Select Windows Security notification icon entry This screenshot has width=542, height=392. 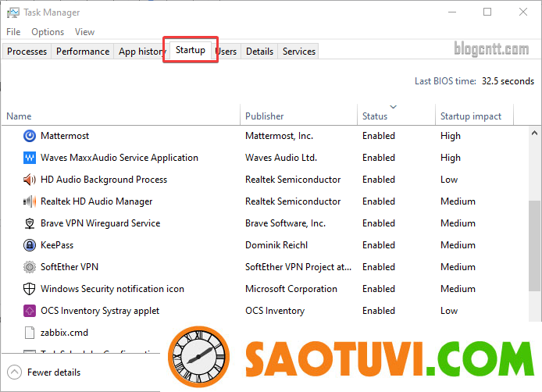[x=112, y=289]
